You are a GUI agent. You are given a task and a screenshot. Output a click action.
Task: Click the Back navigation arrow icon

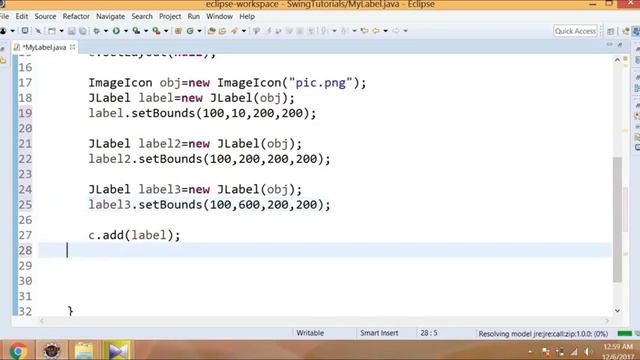click(x=376, y=31)
